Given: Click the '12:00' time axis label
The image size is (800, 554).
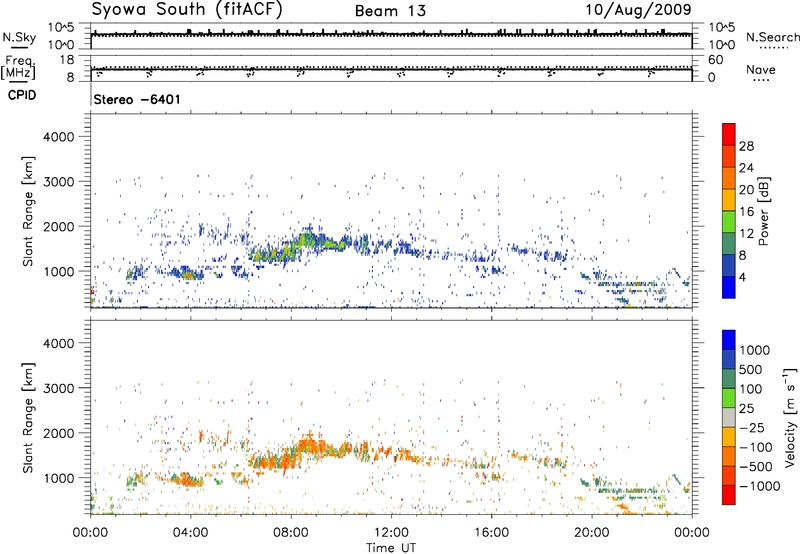Looking at the screenshot, I should (391, 533).
